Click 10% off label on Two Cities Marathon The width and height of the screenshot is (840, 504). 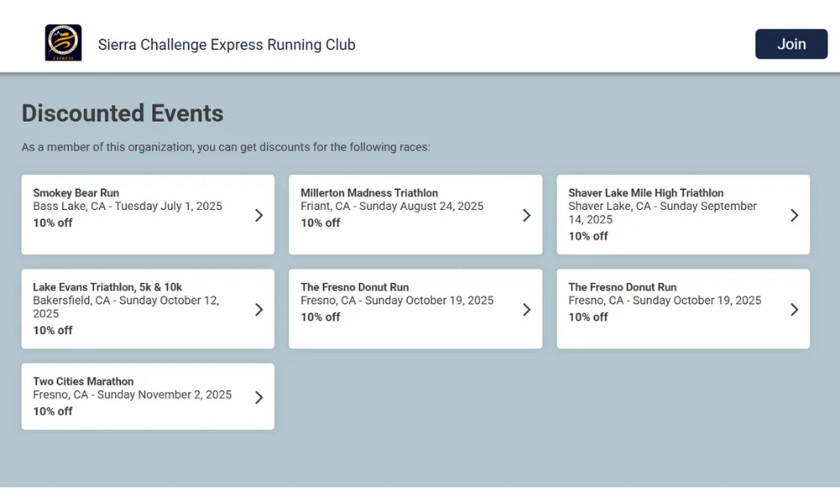tap(52, 412)
